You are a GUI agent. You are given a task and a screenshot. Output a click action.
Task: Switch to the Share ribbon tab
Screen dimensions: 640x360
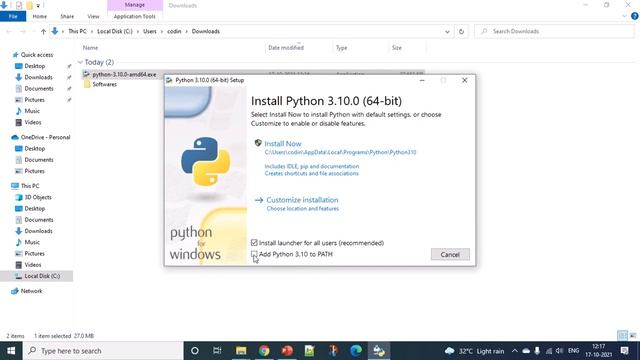(67, 16)
